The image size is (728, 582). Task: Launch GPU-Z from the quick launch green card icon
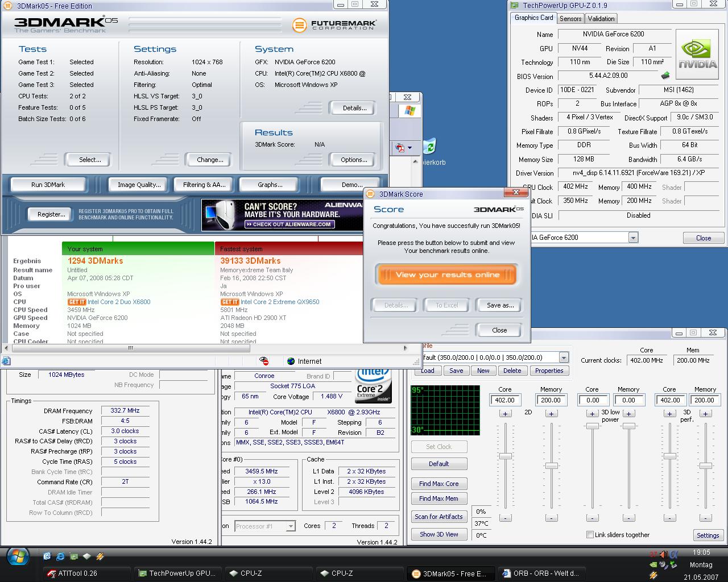[x=73, y=556]
